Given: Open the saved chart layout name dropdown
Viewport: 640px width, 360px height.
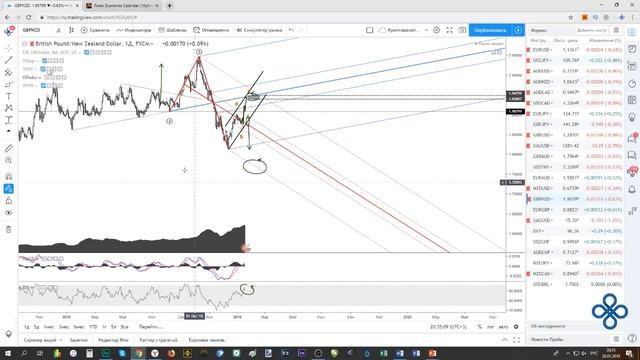Looking at the screenshot, I should [x=403, y=30].
